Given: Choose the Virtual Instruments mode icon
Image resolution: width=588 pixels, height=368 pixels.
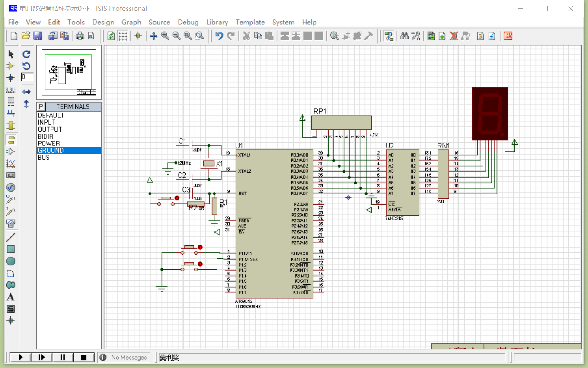Looking at the screenshot, I should pos(11,223).
